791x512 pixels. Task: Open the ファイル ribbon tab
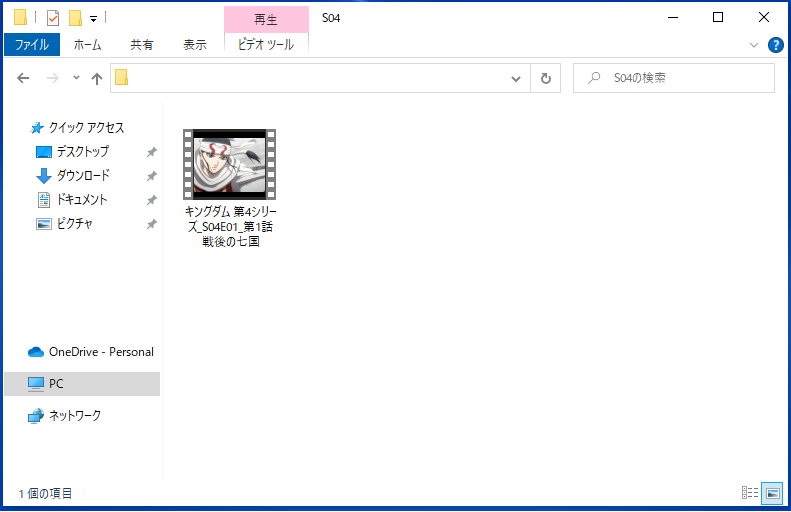pos(32,44)
